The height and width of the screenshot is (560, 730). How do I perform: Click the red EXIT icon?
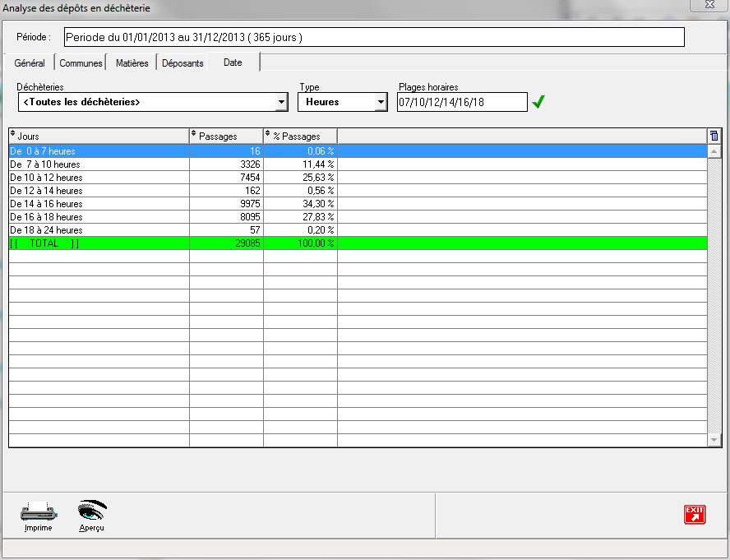695,515
